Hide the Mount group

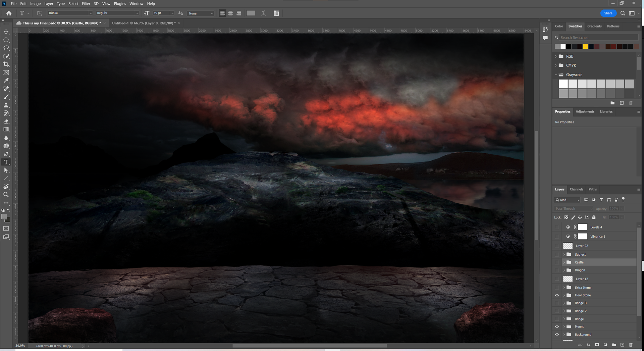point(557,327)
